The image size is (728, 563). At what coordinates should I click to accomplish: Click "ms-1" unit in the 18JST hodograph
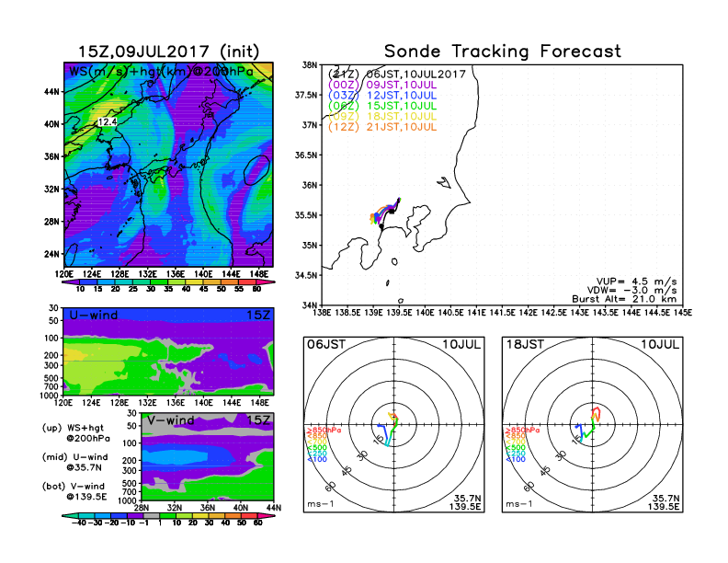(519, 504)
